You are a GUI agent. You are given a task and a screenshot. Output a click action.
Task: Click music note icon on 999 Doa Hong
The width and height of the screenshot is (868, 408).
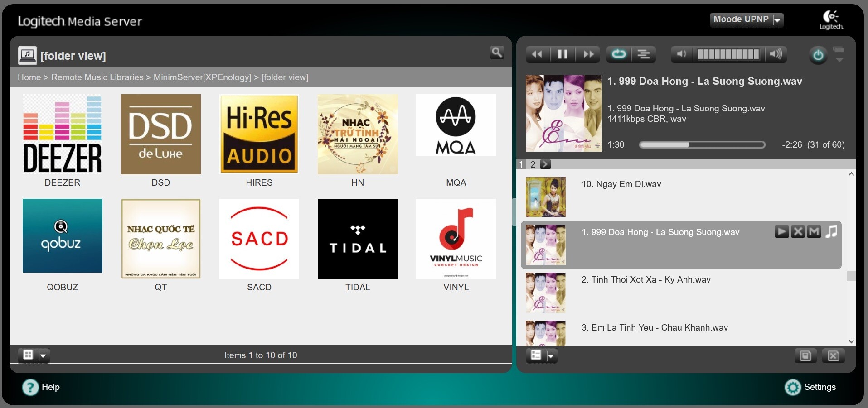click(831, 232)
